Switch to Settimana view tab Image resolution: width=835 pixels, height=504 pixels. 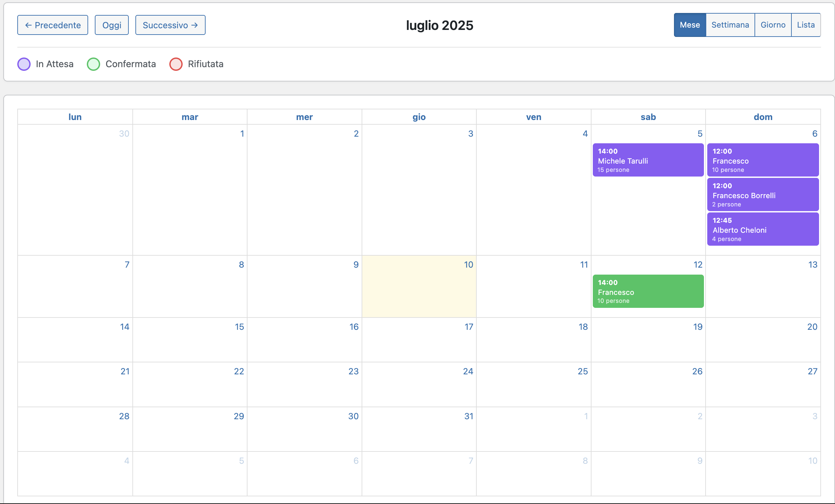730,25
